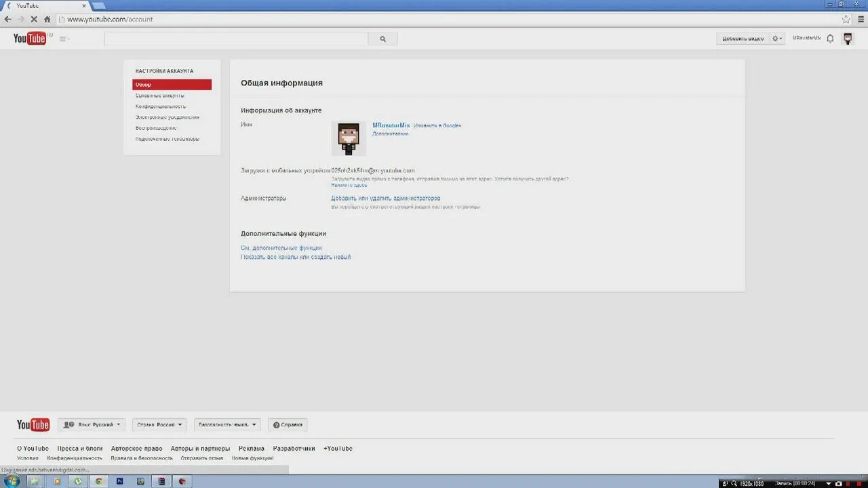Select the Обзор item in account settings

(172, 85)
